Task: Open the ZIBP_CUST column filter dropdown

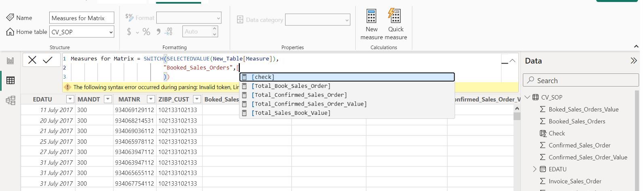Action: coord(197,99)
